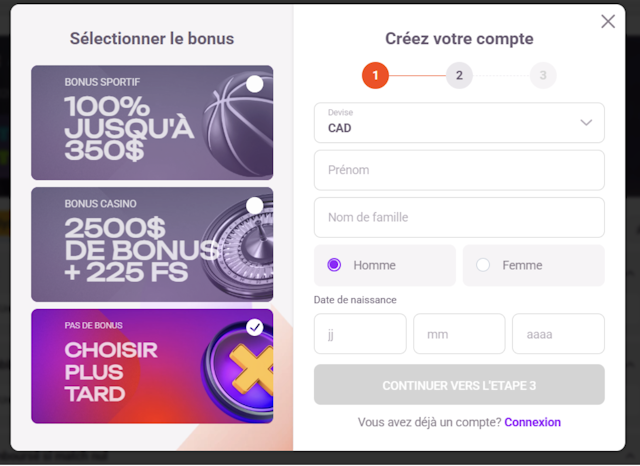The height and width of the screenshot is (466, 640).
Task: Focus the Nom de famille field
Action: pyautogui.click(x=459, y=217)
